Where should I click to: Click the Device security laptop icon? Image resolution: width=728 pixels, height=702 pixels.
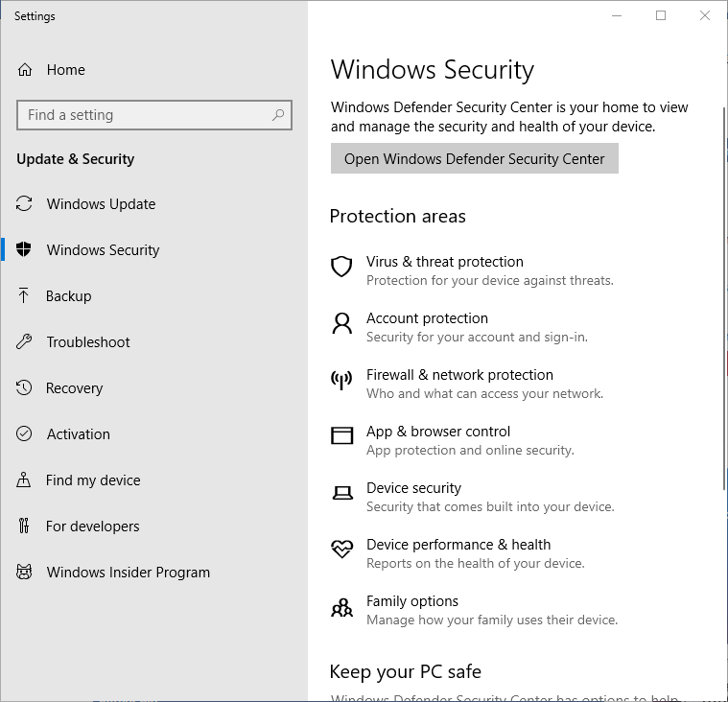[x=342, y=493]
